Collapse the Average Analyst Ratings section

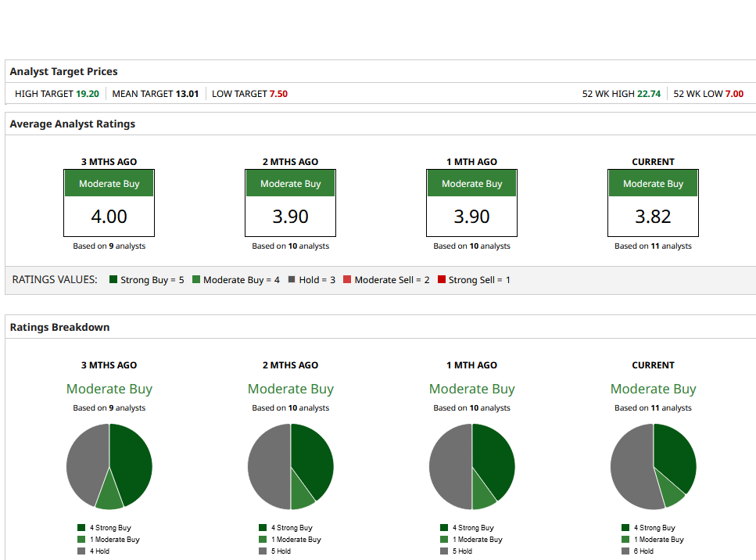tap(72, 124)
